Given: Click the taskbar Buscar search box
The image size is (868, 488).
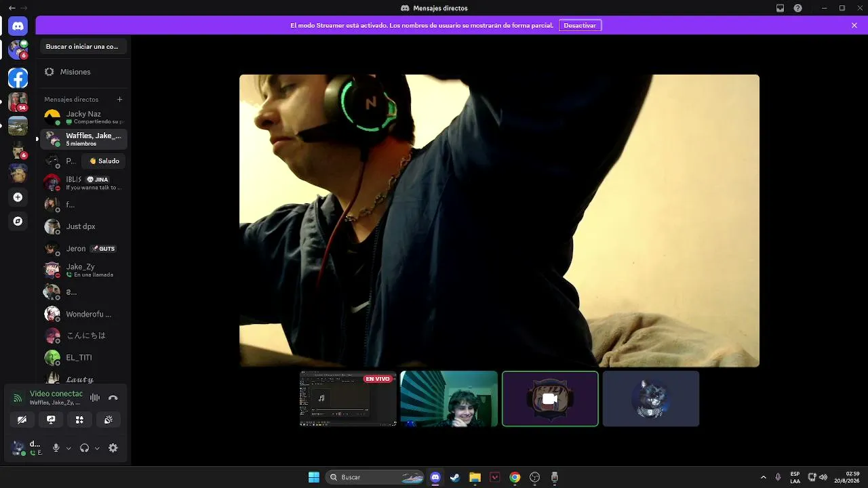Looking at the screenshot, I should (x=375, y=477).
